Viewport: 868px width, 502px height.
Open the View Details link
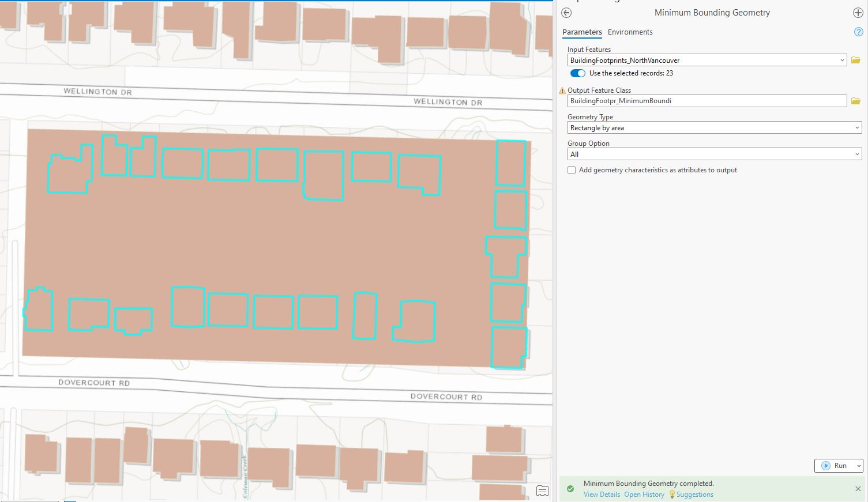602,494
